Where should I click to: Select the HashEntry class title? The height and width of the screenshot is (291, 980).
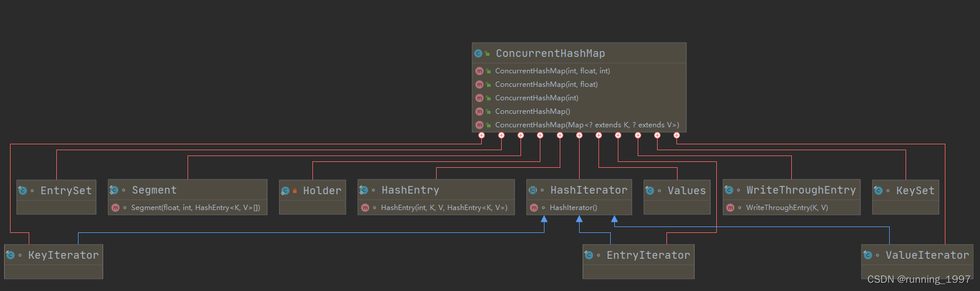[x=410, y=190]
